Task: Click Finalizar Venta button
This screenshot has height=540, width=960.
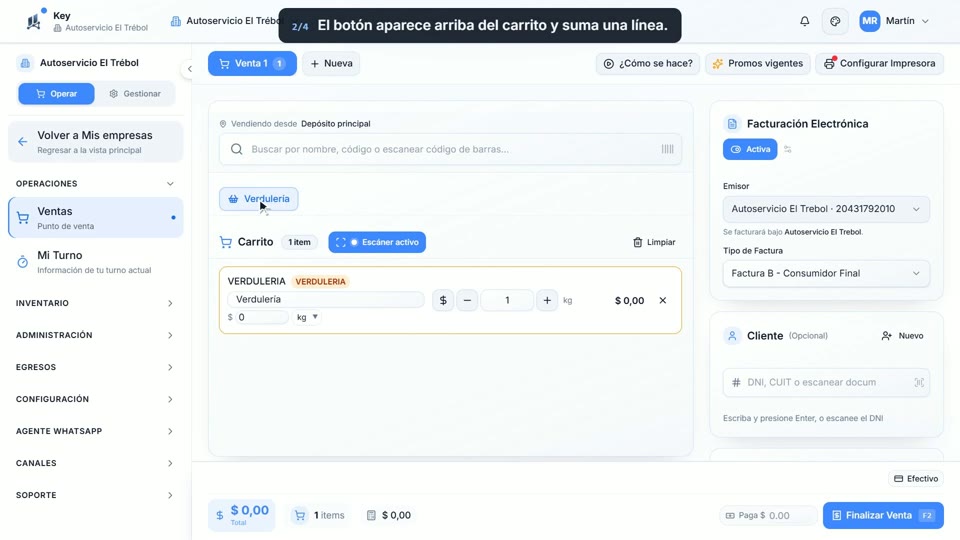Action: click(x=883, y=516)
